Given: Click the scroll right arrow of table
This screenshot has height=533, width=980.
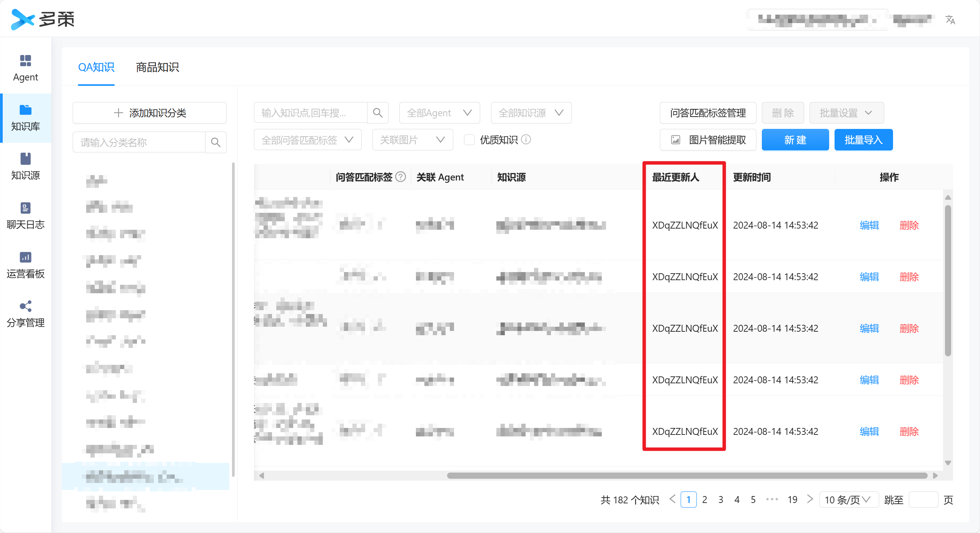Looking at the screenshot, I should [x=935, y=476].
